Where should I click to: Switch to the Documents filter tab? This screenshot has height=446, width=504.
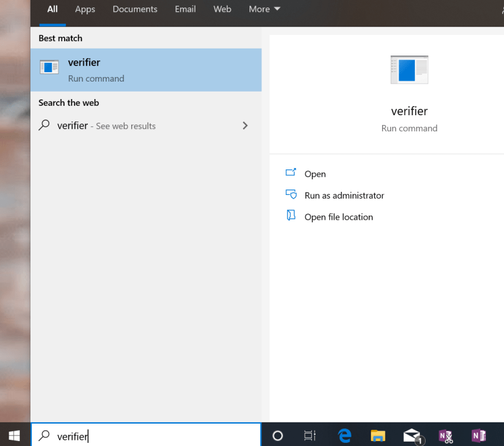pyautogui.click(x=135, y=9)
